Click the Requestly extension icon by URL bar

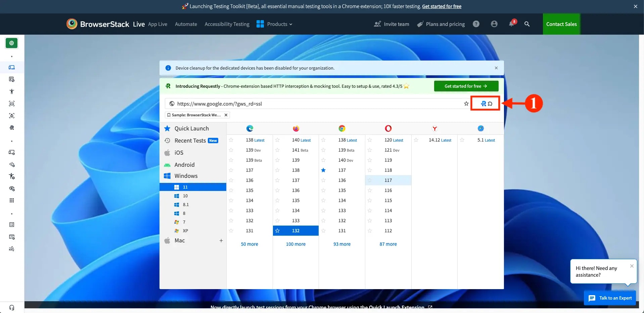(483, 104)
